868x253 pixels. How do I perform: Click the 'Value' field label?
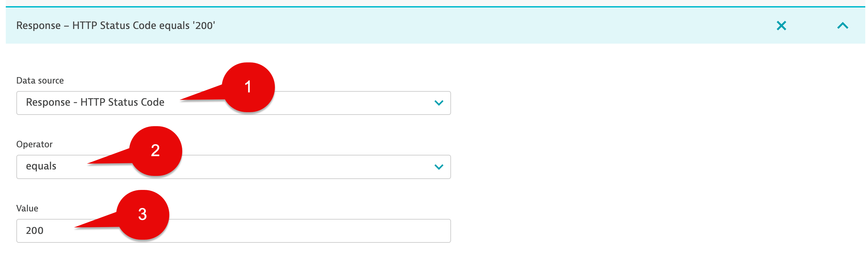(x=27, y=208)
